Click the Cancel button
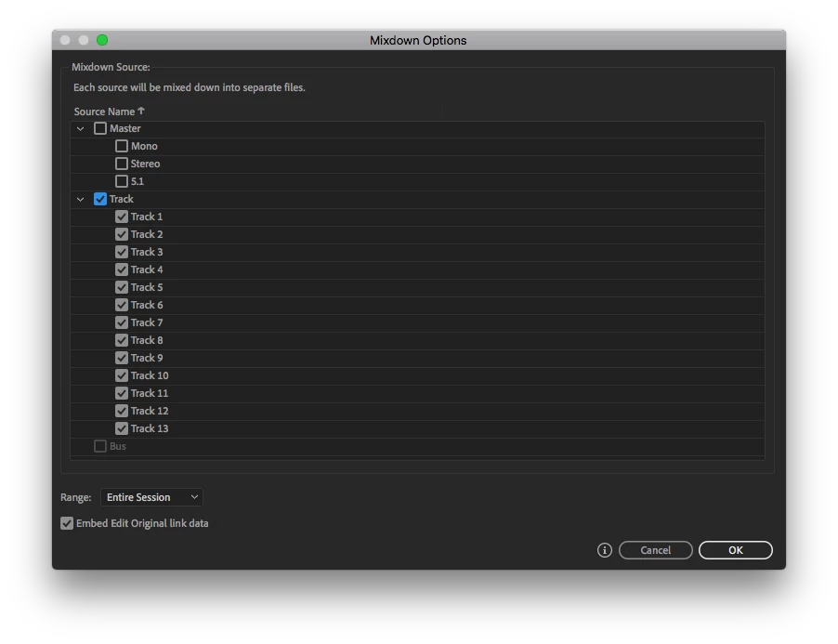 (x=656, y=550)
